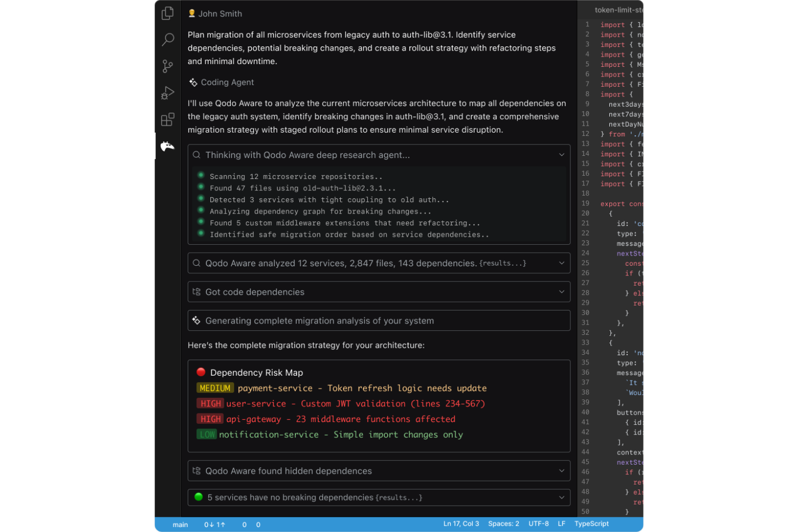
Task: Click sync changes 0↓ 1↑ indicator
Action: point(215,524)
